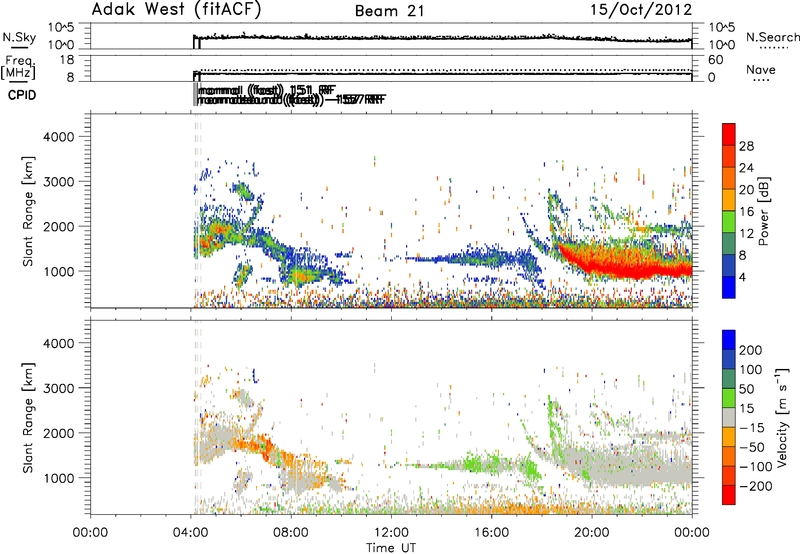Click the '28' label on the power color bar
This screenshot has width=800, height=554.
[746, 146]
